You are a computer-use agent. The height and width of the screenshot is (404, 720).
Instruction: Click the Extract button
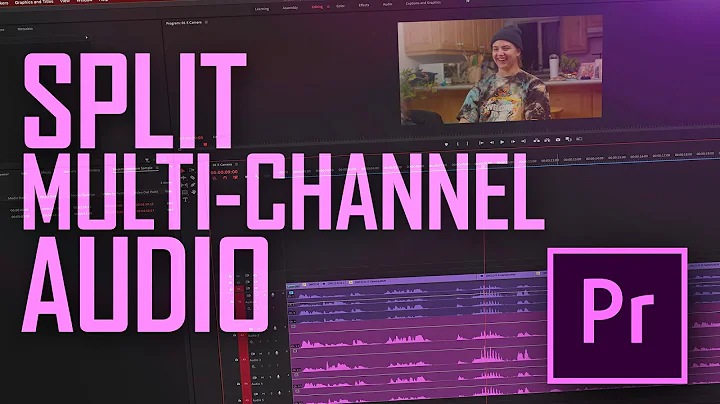click(547, 140)
